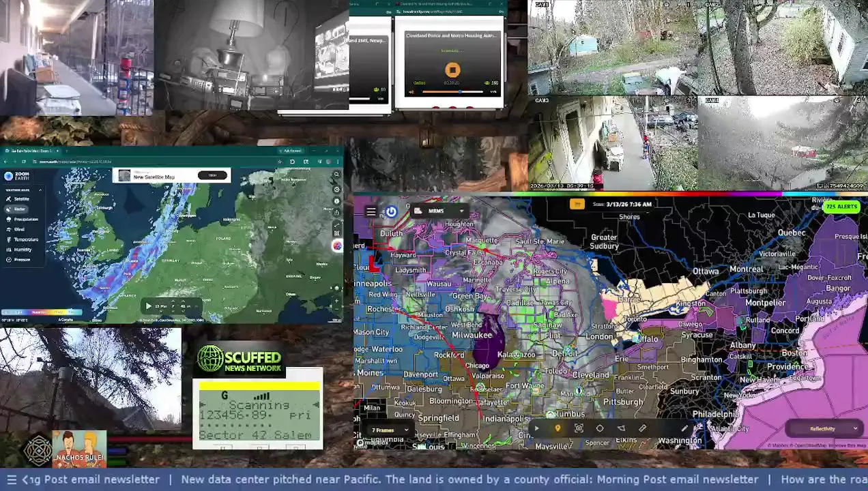Open the 725 ALERTS button

click(x=841, y=206)
